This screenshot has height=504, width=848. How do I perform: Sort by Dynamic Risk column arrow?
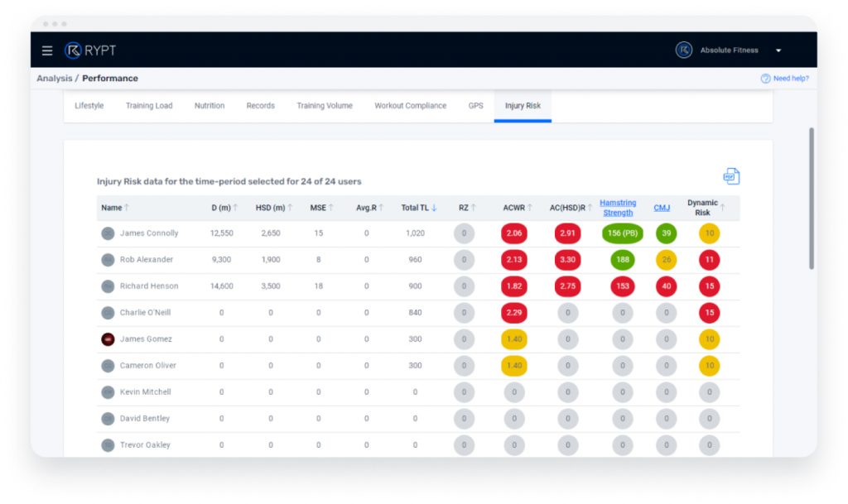coord(722,208)
